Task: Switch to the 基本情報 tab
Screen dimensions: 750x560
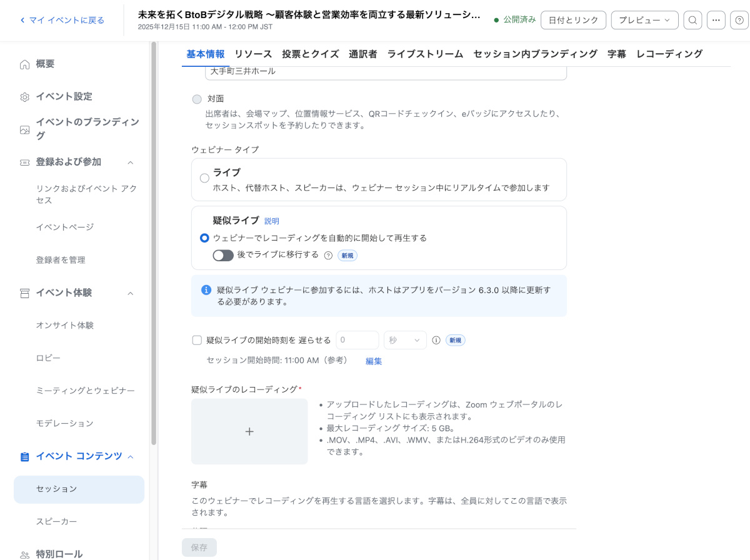Action: pos(206,54)
